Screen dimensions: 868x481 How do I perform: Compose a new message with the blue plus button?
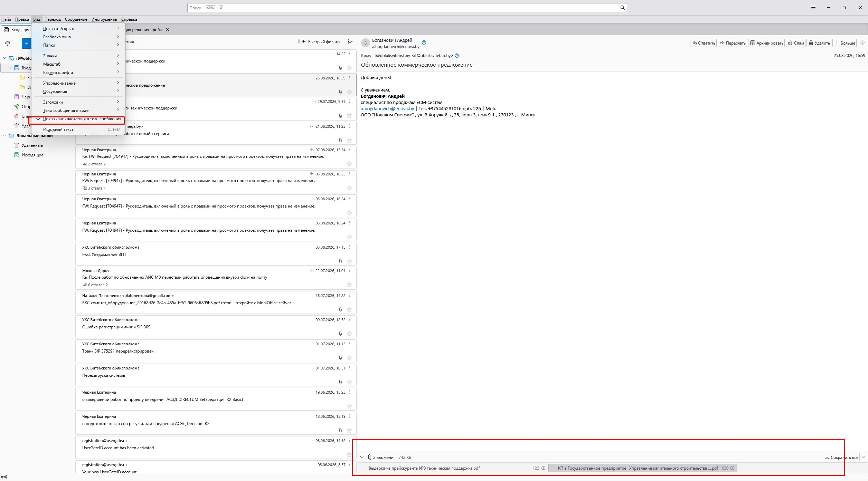point(27,43)
